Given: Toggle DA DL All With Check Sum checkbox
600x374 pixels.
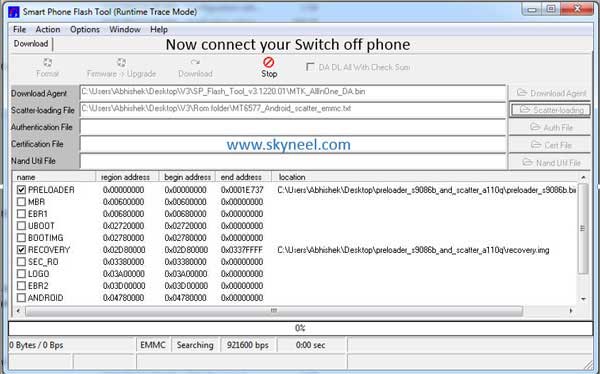Looking at the screenshot, I should pos(310,67).
